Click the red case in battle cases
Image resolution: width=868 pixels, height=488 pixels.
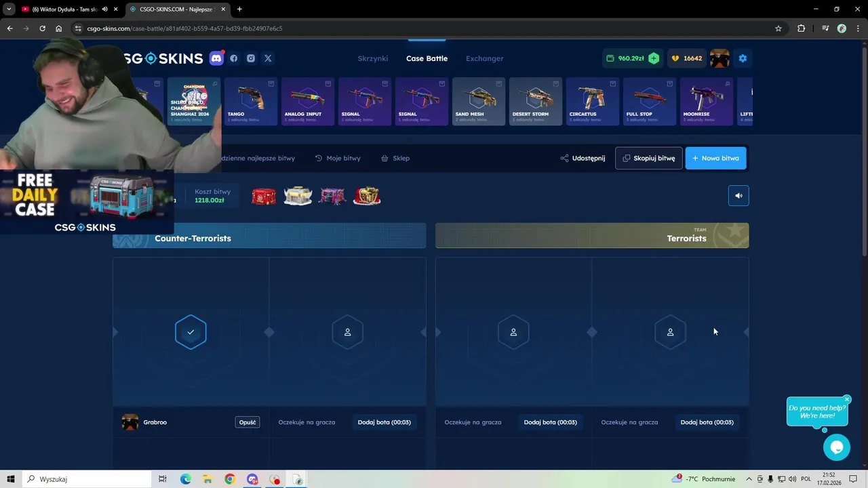(x=264, y=197)
